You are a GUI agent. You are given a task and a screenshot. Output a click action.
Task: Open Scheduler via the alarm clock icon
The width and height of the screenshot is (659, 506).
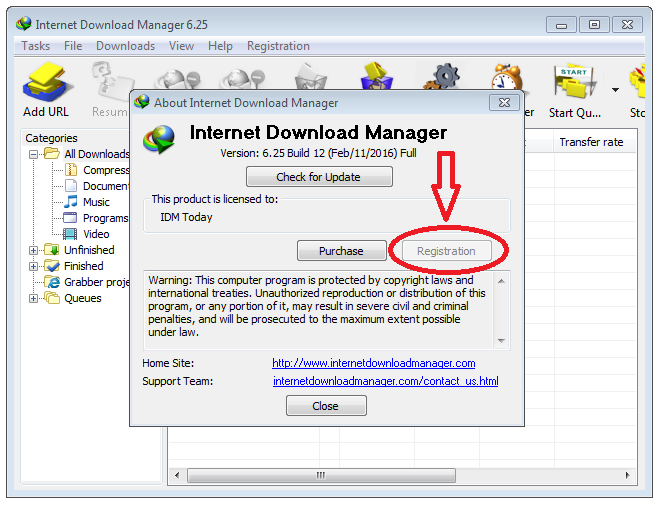[506, 76]
